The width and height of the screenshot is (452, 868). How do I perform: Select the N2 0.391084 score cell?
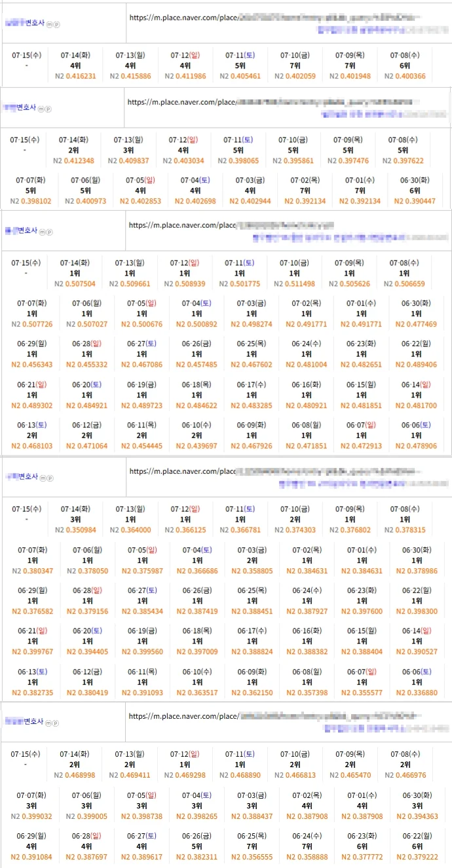pos(31,856)
